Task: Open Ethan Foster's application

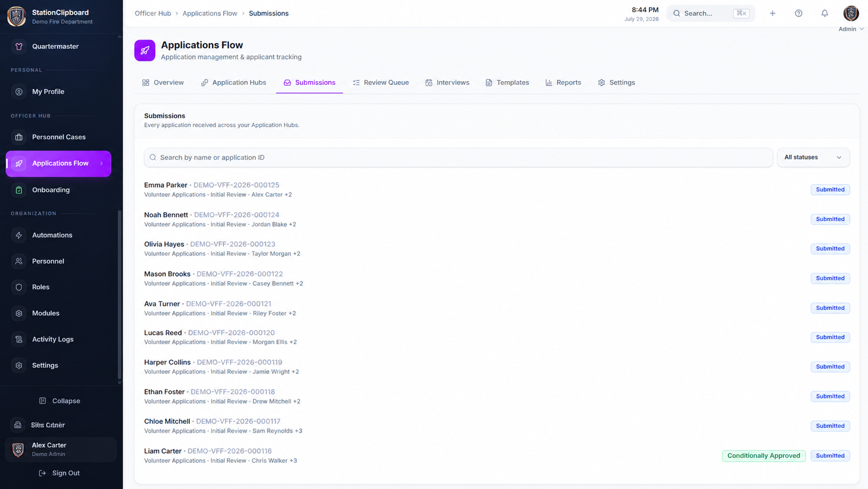Action: tap(497, 397)
